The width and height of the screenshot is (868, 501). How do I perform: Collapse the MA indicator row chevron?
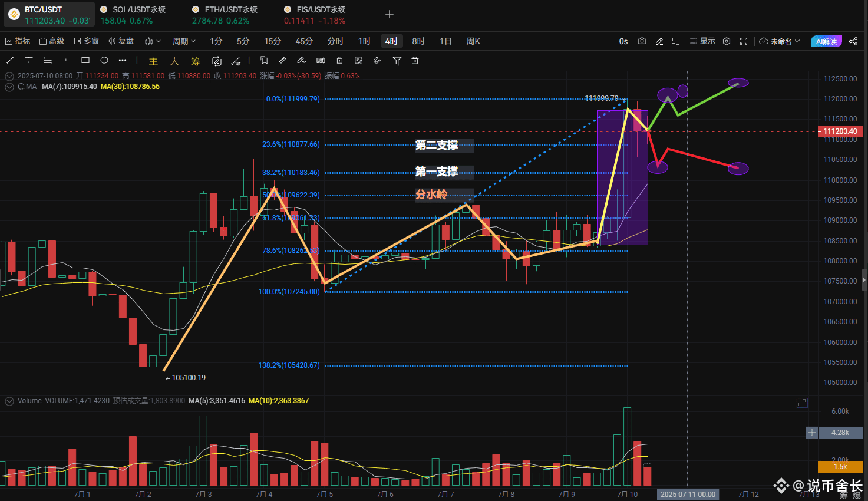pyautogui.click(x=9, y=87)
